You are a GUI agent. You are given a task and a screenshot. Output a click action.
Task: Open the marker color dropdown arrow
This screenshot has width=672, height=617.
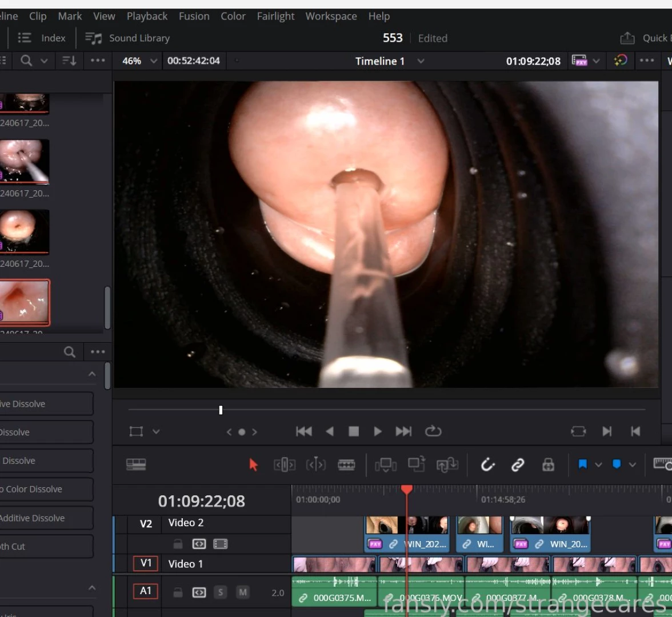[633, 464]
